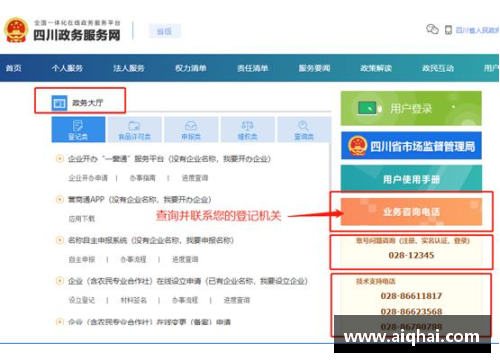
Task: Open the 四川省人民政府 link in the header
Action: (477, 30)
